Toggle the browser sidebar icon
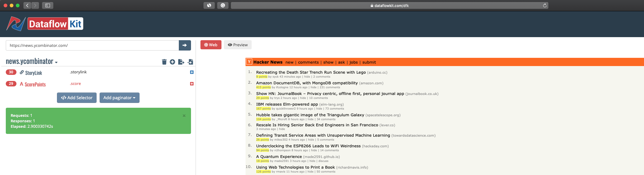Screen dimensions: 644x175 click(x=48, y=5)
